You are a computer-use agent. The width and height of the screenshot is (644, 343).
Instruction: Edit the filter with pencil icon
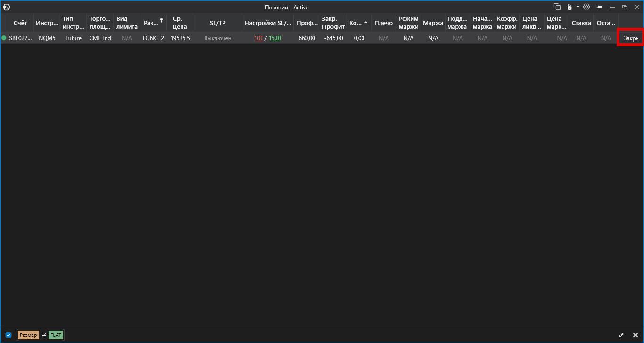tap(621, 335)
